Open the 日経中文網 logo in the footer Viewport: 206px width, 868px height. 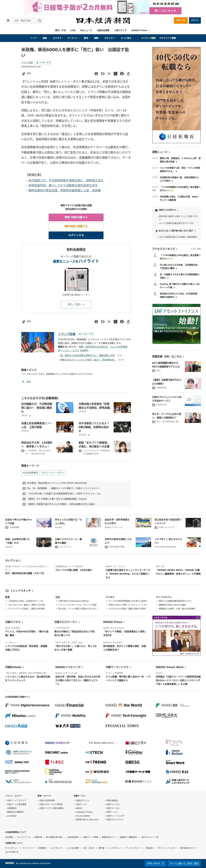[68, 726]
